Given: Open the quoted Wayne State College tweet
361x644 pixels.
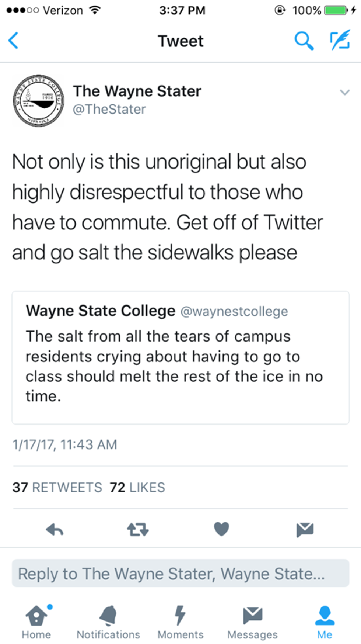Looking at the screenshot, I should click(180, 357).
